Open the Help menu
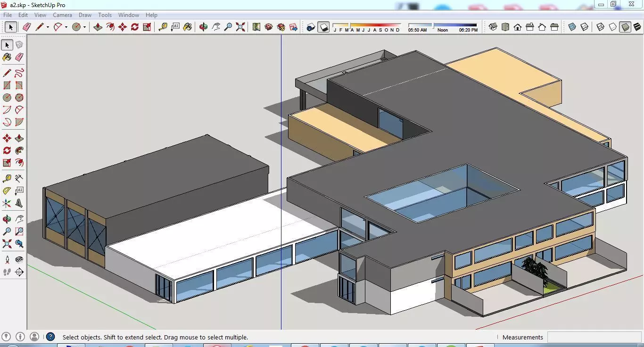This screenshot has height=347, width=644. [x=151, y=15]
